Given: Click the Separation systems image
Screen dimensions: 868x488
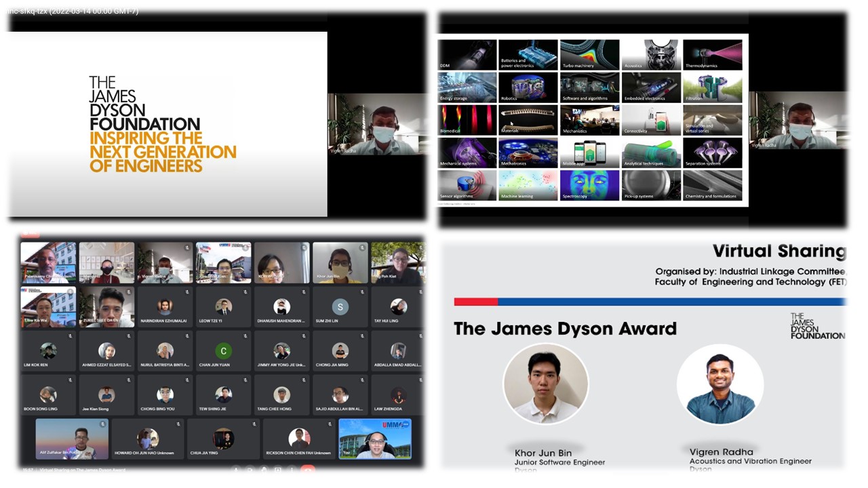Looking at the screenshot, I should pos(713,152).
